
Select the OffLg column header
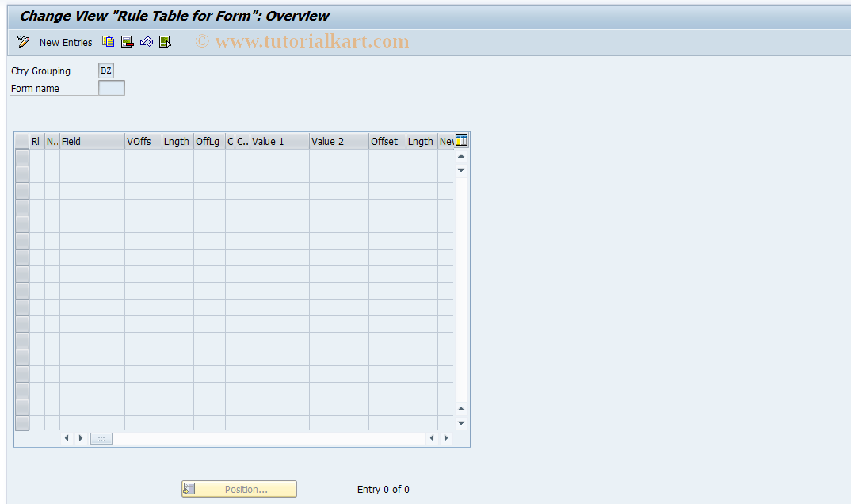(x=209, y=142)
